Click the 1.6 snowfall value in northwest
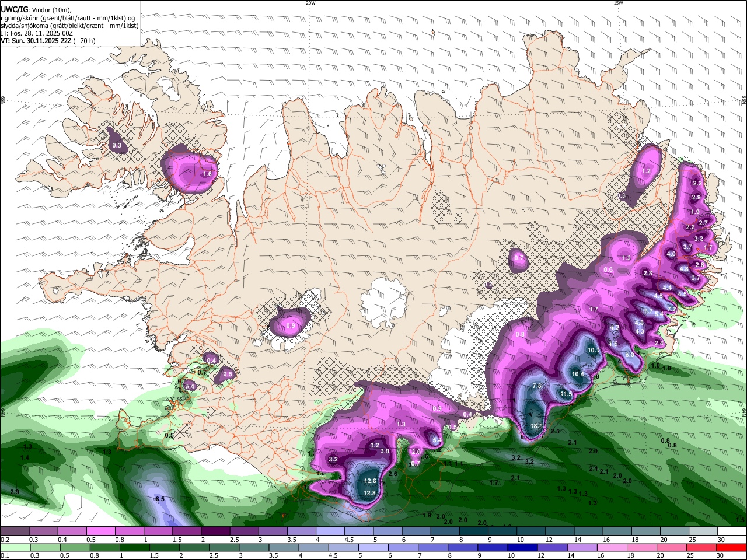Viewport: 747px width, 560px height. tap(207, 174)
